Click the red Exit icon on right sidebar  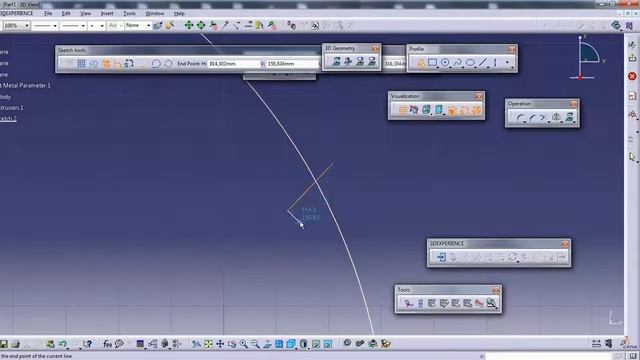632,76
